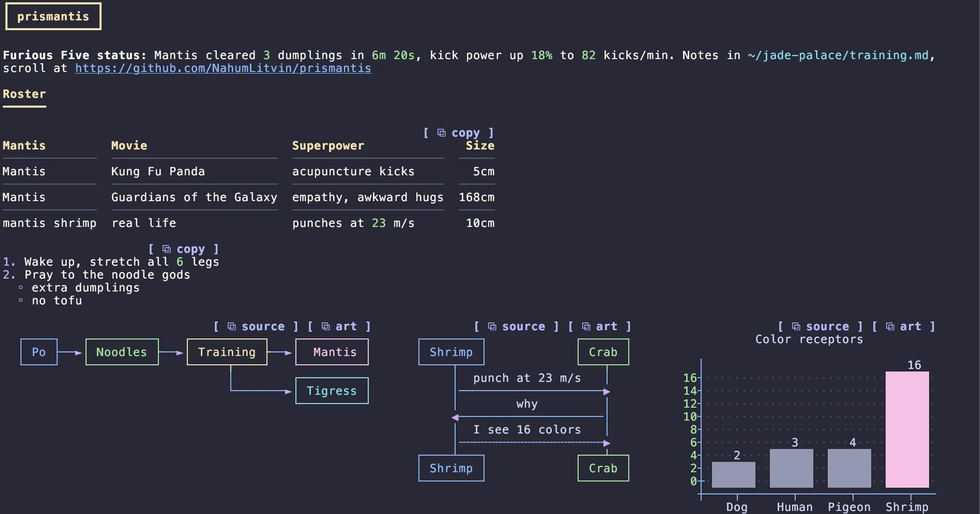Copy the flowchart diagram source
Screen dimensions: 980x514
pyautogui.click(x=256, y=327)
